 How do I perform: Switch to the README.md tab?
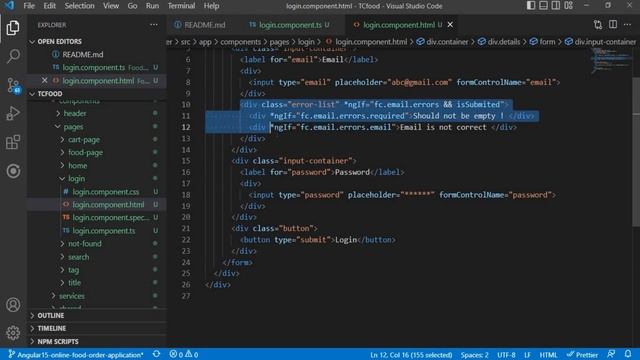click(200, 25)
